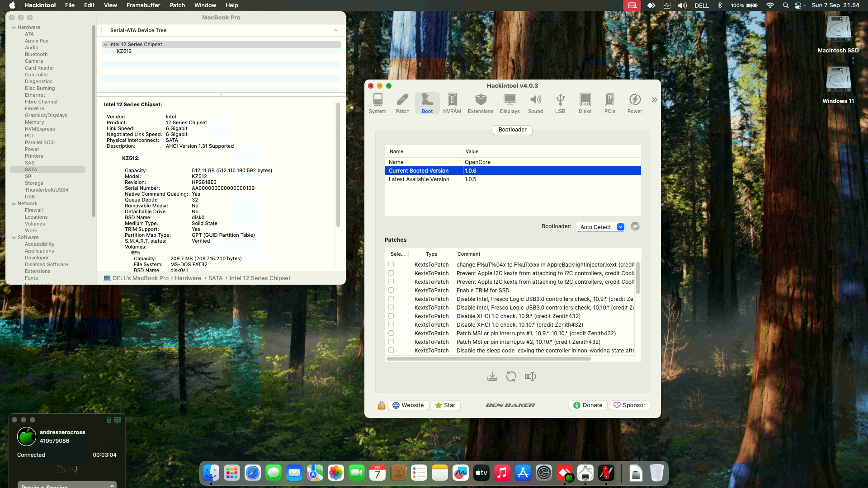The height and width of the screenshot is (488, 868).
Task: Click the rename/text-field icon below patches
Action: tap(530, 376)
